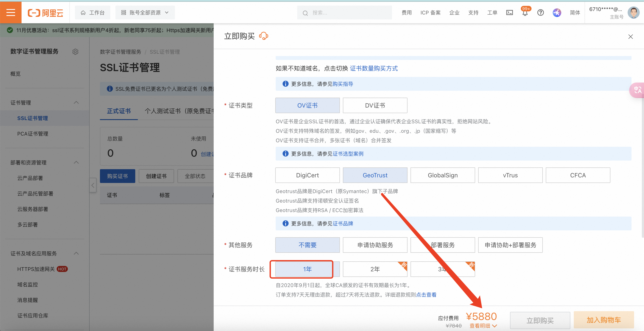The image size is (644, 331).
Task: Open the purple AI assistant icon
Action: click(x=557, y=12)
